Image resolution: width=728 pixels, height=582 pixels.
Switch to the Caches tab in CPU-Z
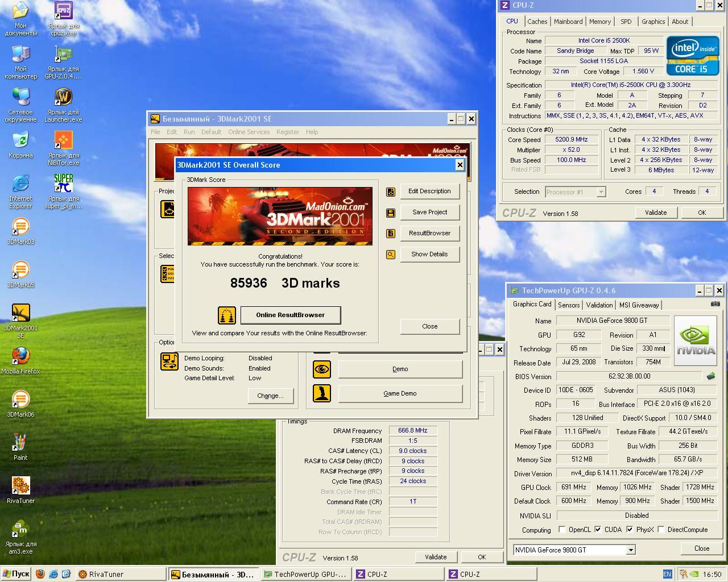537,22
